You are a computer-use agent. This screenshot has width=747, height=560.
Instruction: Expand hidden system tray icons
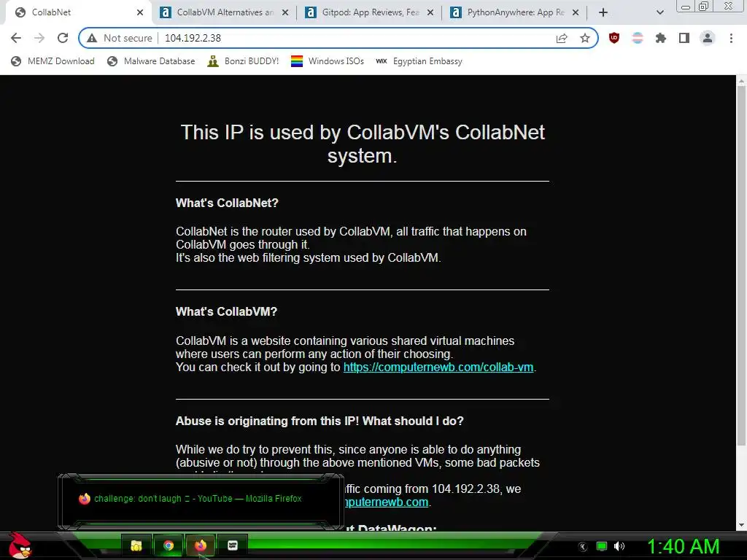pos(583,547)
